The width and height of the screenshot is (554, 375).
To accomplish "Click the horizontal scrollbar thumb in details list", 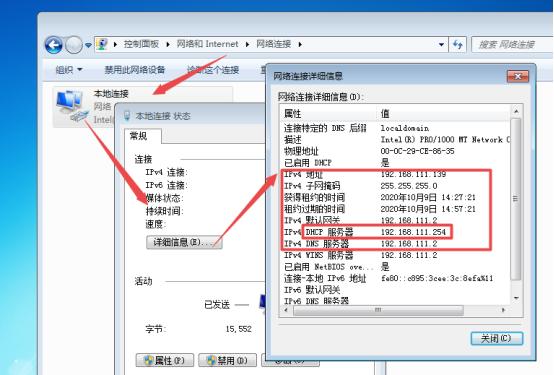I will [378, 310].
